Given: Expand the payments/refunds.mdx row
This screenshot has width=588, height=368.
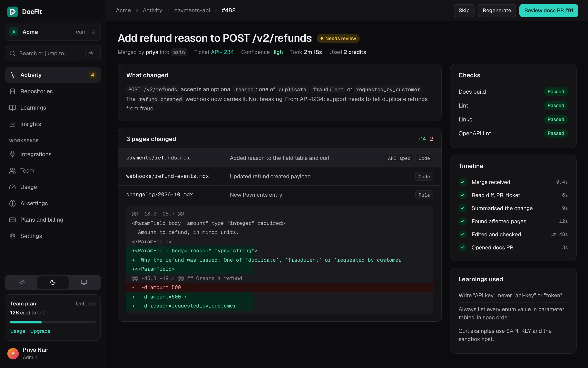Looking at the screenshot, I should pos(280,158).
